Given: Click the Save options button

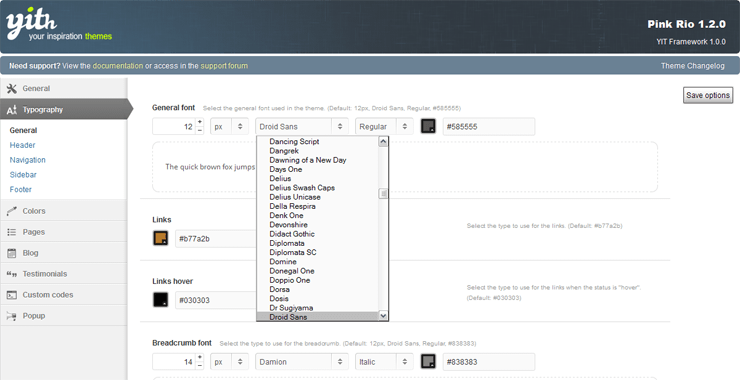Looking at the screenshot, I should [708, 95].
